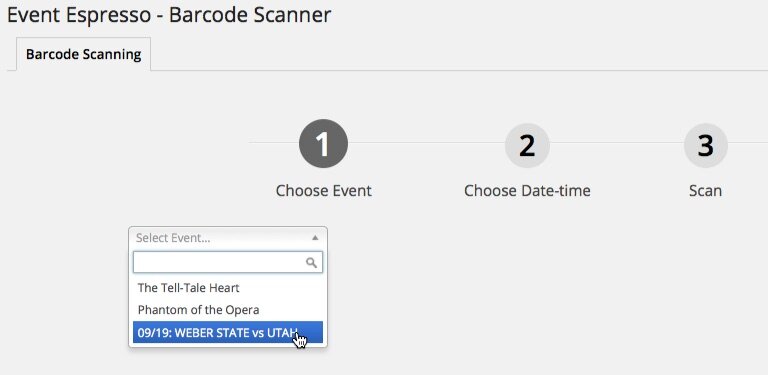
Task: Click the Choose Event step label
Action: (x=323, y=190)
